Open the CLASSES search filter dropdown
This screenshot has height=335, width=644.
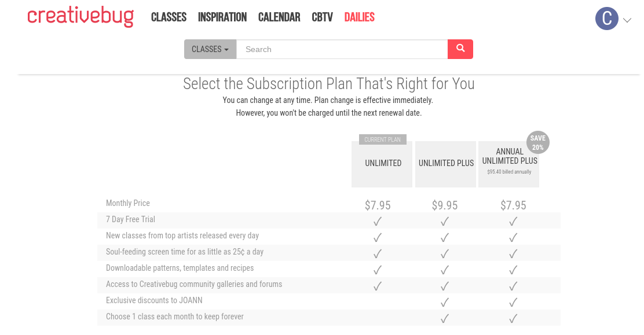[210, 49]
